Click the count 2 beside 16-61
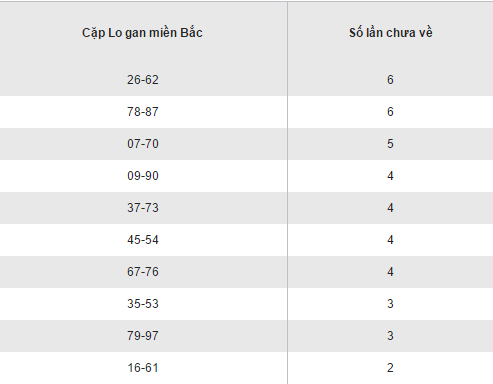The width and height of the screenshot is (493, 384). (x=390, y=368)
